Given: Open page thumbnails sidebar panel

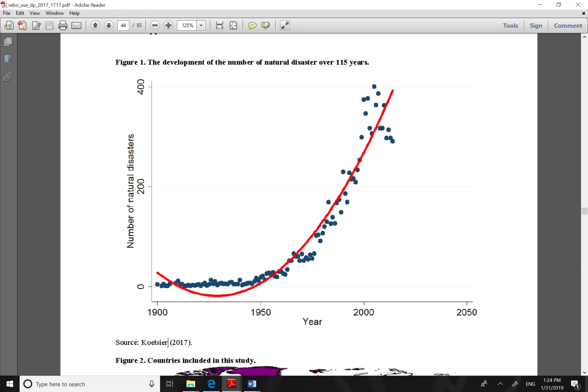Looking at the screenshot, I should pos(8,42).
